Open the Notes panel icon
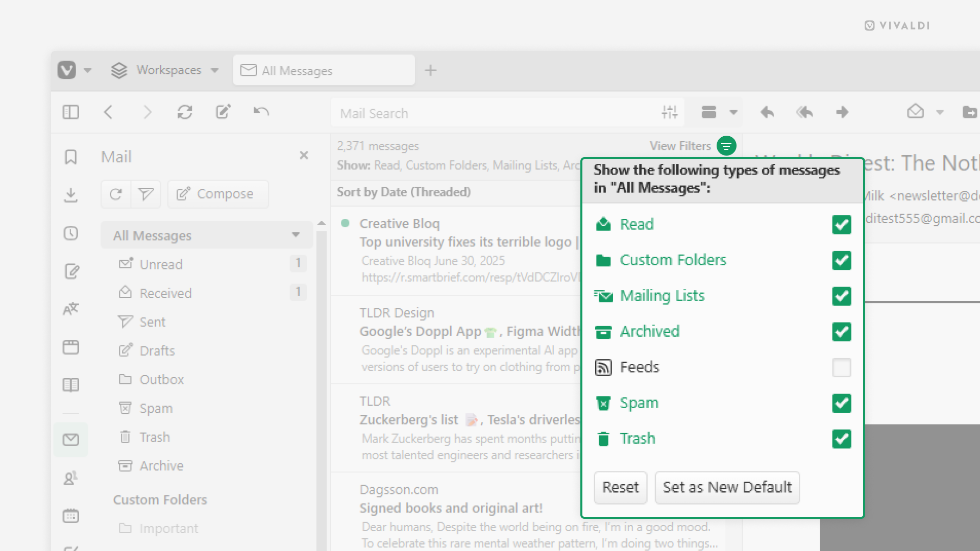The width and height of the screenshot is (980, 551). pyautogui.click(x=72, y=271)
